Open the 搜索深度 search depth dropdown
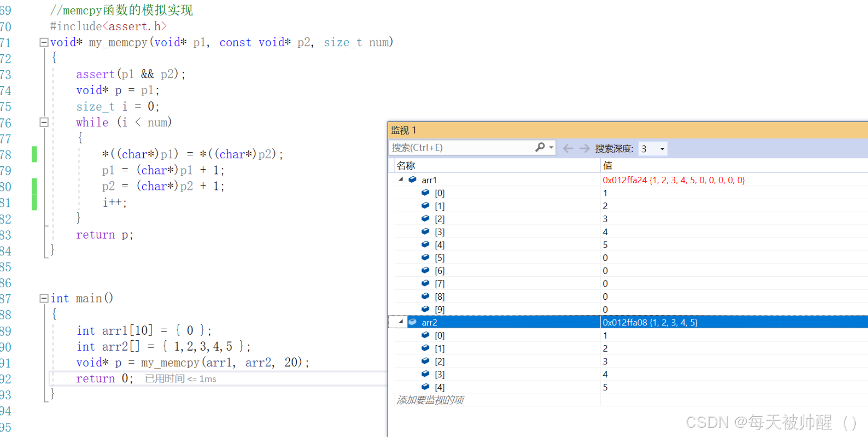The height and width of the screenshot is (437, 868). 661,149
